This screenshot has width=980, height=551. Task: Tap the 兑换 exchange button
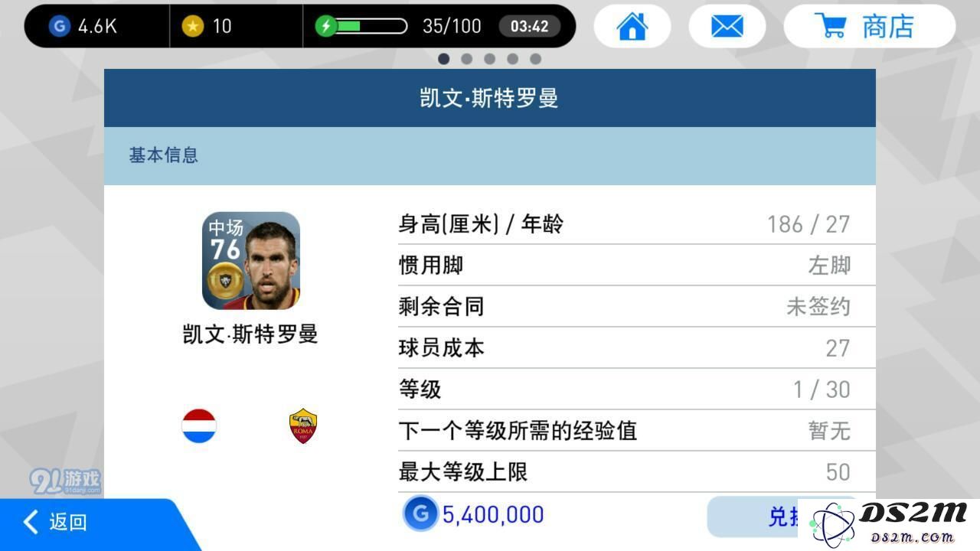coord(781,517)
